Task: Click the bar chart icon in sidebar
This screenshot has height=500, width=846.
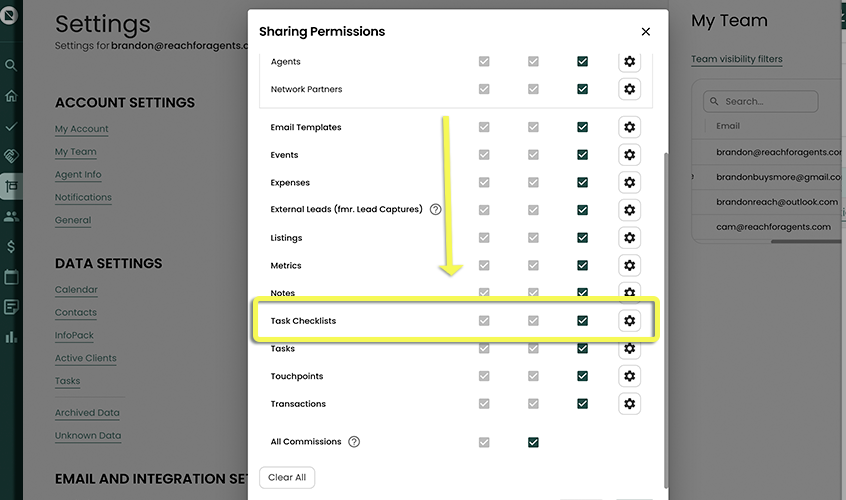Action: 11,336
